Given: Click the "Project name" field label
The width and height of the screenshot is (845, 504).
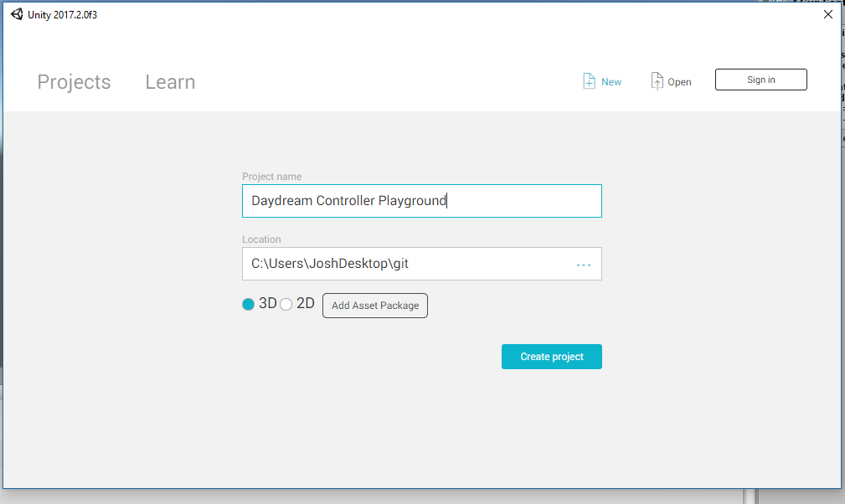Looking at the screenshot, I should (x=271, y=177).
